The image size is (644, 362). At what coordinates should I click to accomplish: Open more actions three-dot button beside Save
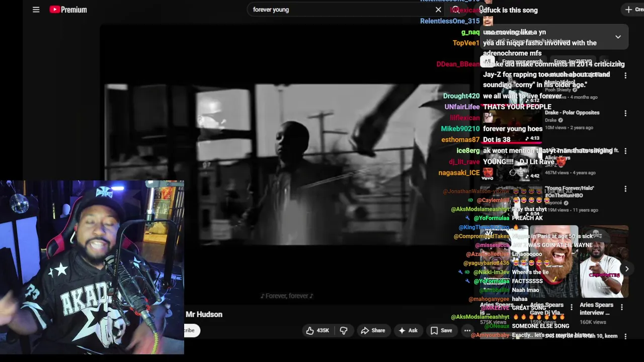pyautogui.click(x=467, y=330)
